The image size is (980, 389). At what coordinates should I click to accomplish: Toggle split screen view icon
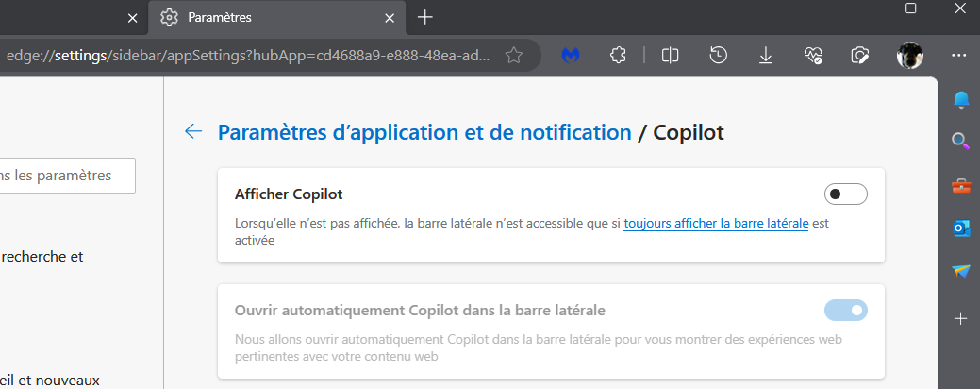coord(671,56)
